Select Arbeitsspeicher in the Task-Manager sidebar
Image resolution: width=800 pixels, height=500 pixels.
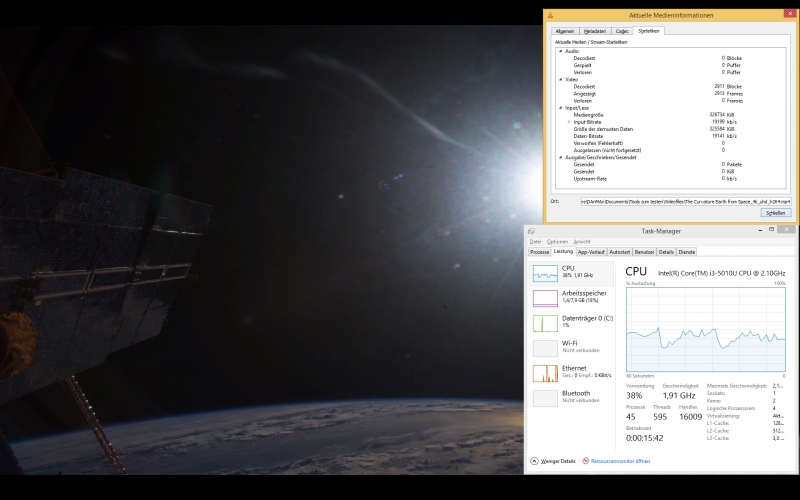point(572,298)
